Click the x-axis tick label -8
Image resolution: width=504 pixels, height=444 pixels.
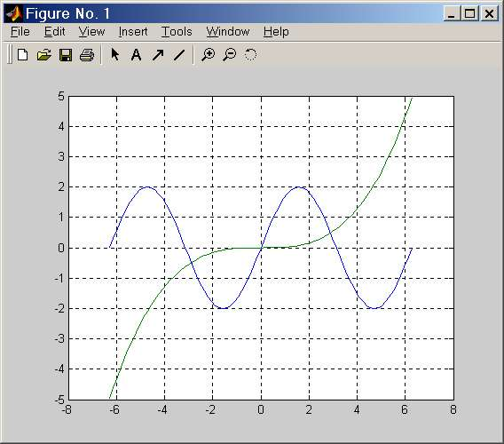(67, 410)
